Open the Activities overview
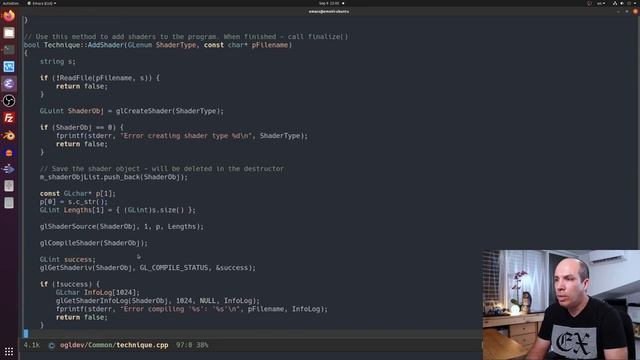This screenshot has height=360, width=640. pos(11,3)
